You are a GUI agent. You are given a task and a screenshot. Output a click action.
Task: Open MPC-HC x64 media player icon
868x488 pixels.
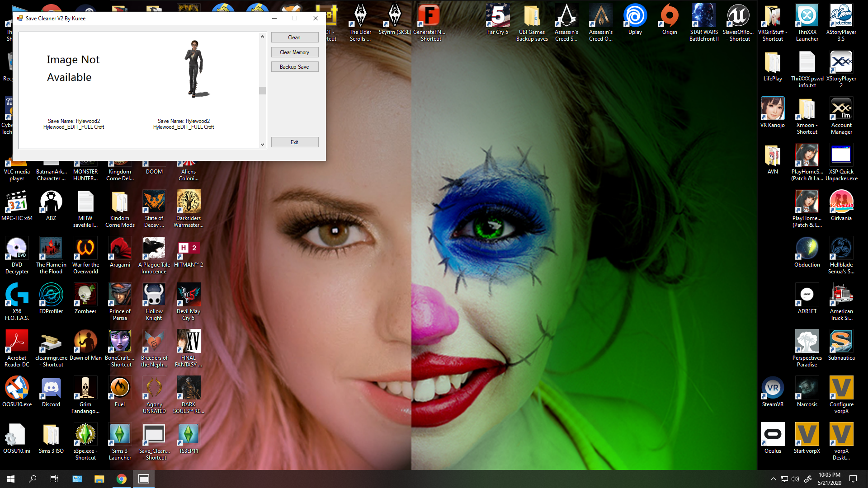point(17,206)
